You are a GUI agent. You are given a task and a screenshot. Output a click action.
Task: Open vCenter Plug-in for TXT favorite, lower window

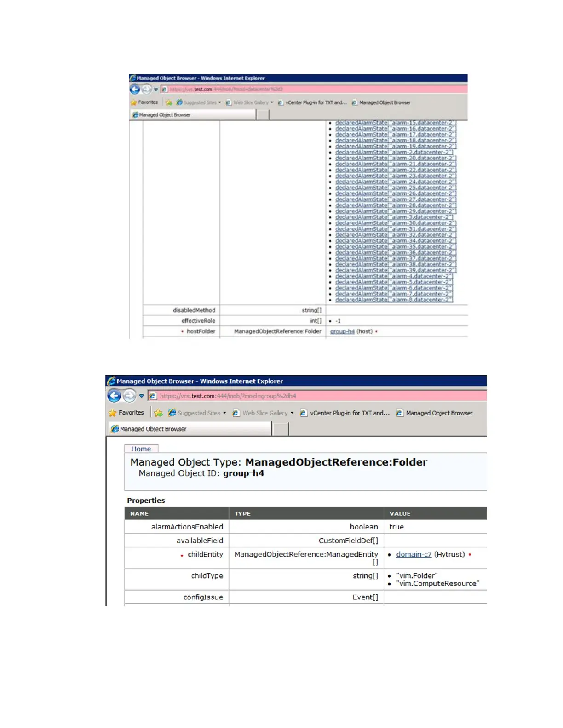(345, 413)
